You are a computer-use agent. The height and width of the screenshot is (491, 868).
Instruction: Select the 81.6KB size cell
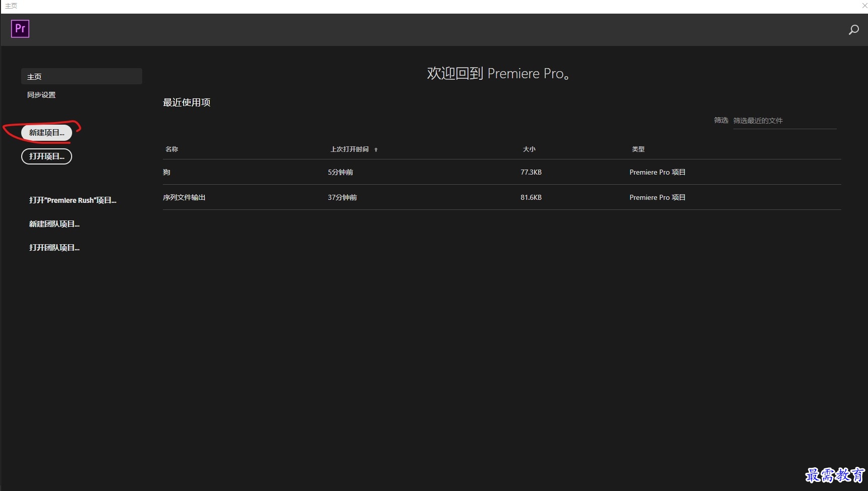[x=531, y=197]
